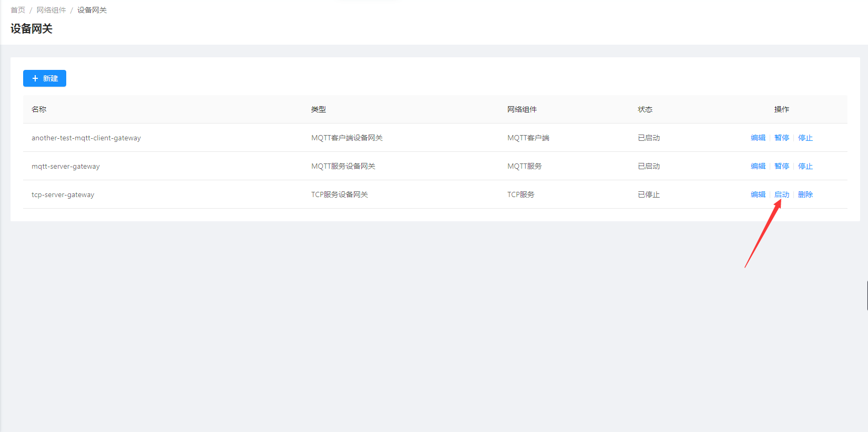Click the 设备网关 breadcrumb item
This screenshot has height=432, width=868.
92,10
